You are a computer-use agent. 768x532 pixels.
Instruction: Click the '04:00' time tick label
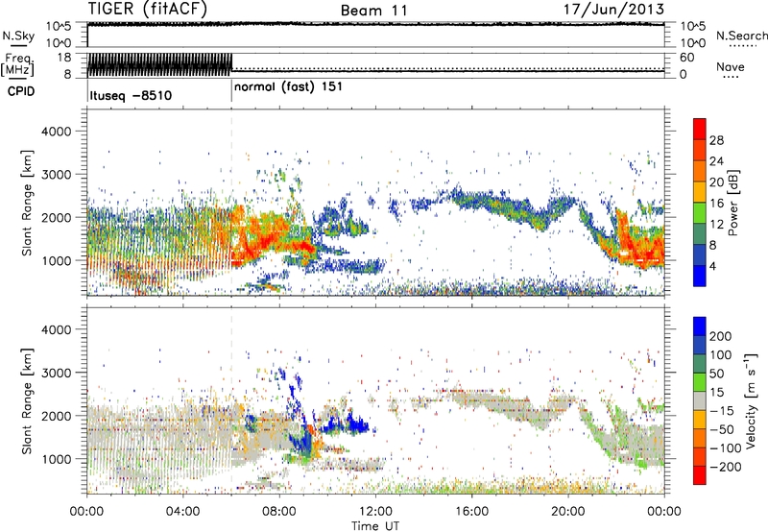(x=182, y=512)
